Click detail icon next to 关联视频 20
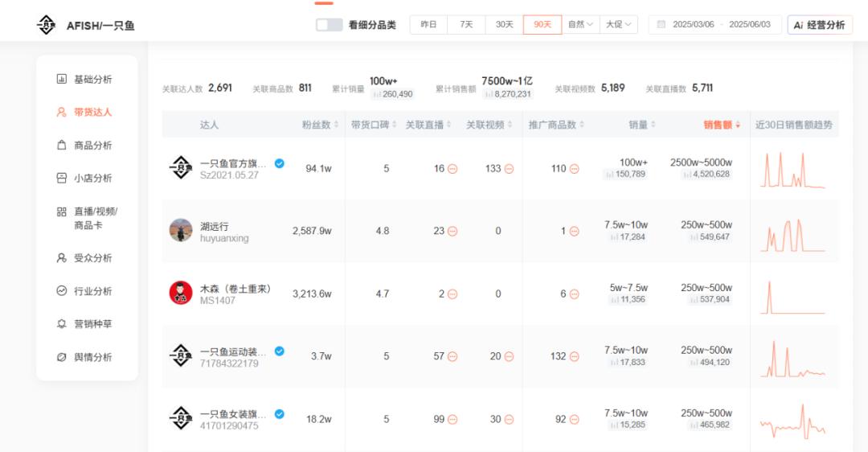The width and height of the screenshot is (868, 452). click(509, 357)
